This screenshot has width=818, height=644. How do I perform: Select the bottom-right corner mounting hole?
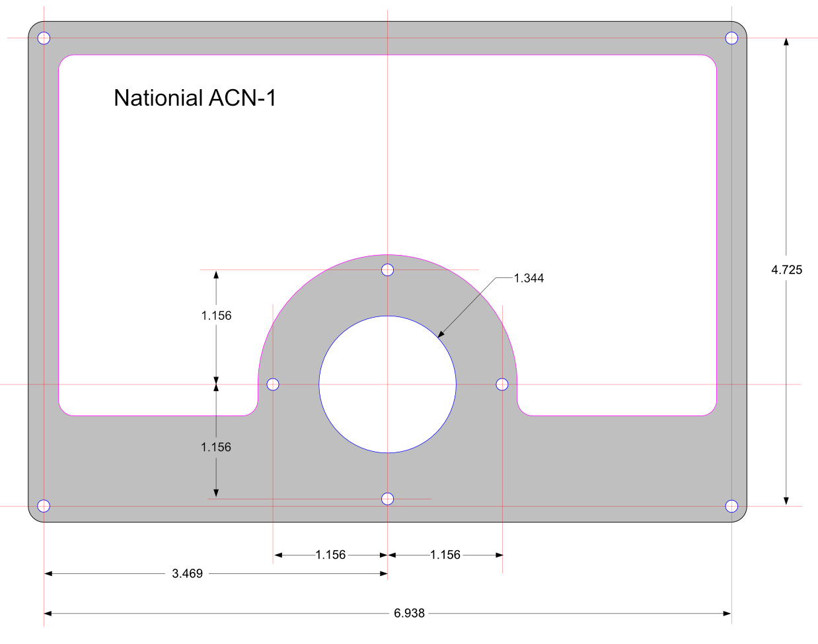731,506
